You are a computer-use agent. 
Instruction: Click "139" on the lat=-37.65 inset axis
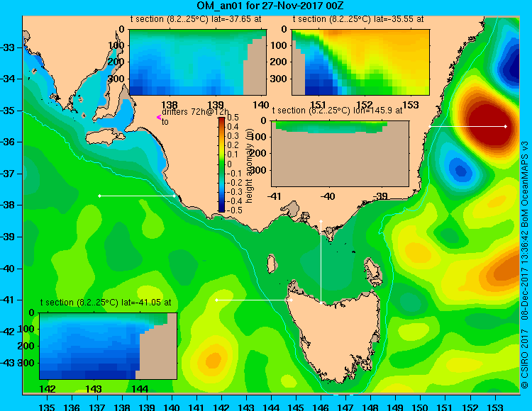click(x=216, y=105)
